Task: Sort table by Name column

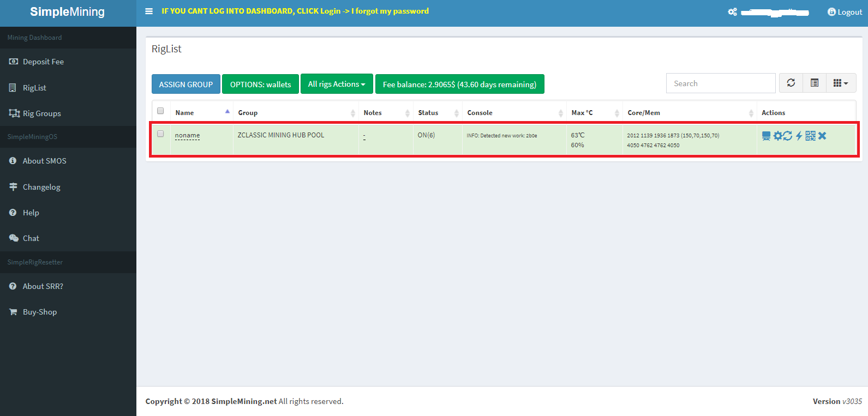Action: pyautogui.click(x=202, y=112)
